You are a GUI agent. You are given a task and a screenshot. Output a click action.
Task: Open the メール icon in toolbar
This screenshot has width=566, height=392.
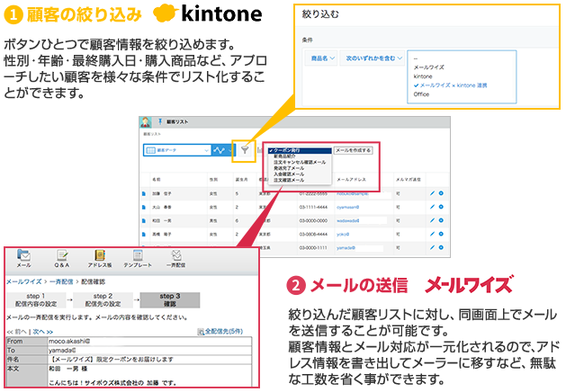(x=23, y=256)
